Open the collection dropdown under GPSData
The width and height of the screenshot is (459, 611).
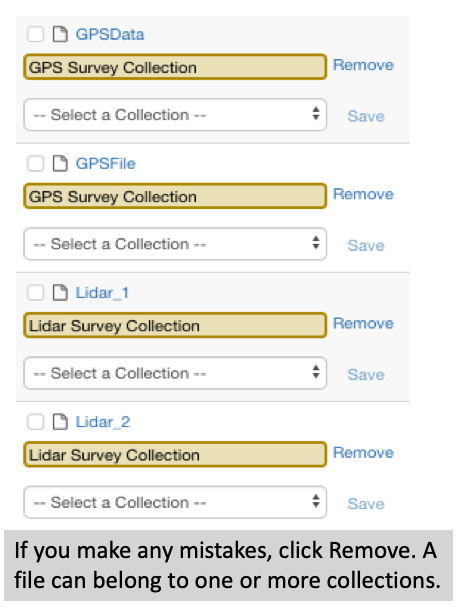175,115
